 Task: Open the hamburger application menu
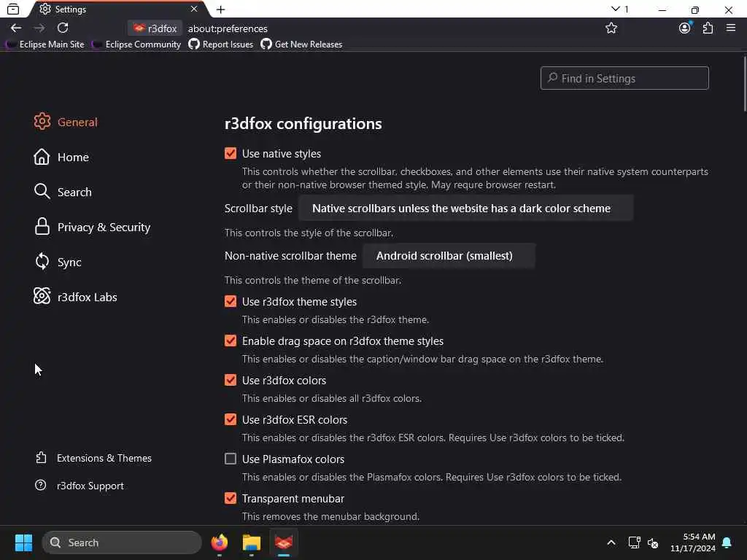(731, 28)
